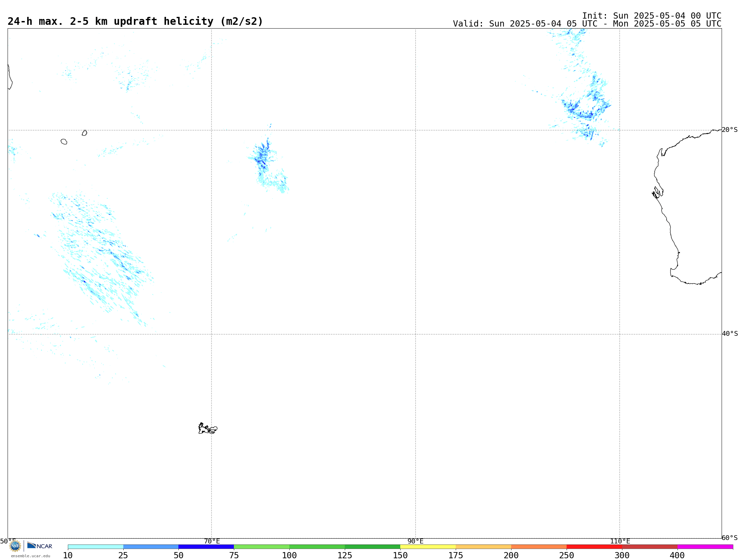Screen dimensions: 744x560
Task: Click the colorbar tick label 400
Action: (x=678, y=555)
